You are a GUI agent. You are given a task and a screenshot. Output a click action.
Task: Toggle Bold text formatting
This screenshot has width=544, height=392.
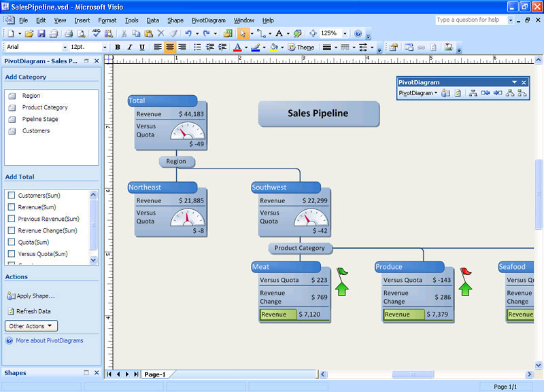[x=118, y=48]
